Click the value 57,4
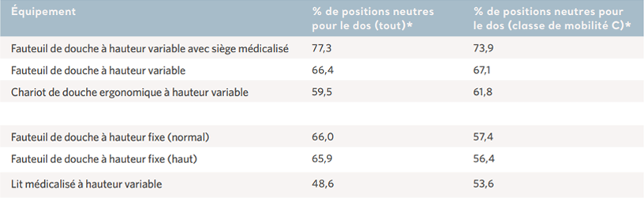The width and height of the screenshot is (644, 200). [483, 137]
